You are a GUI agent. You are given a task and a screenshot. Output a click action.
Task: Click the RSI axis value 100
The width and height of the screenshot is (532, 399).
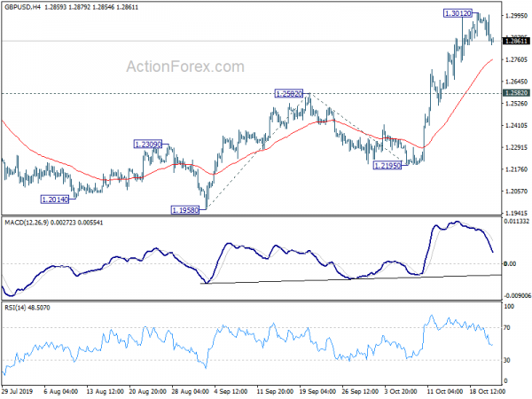(509, 307)
